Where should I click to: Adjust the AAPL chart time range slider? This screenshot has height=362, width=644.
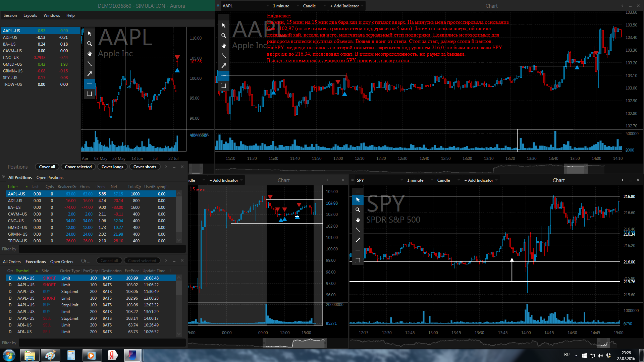coord(576,169)
